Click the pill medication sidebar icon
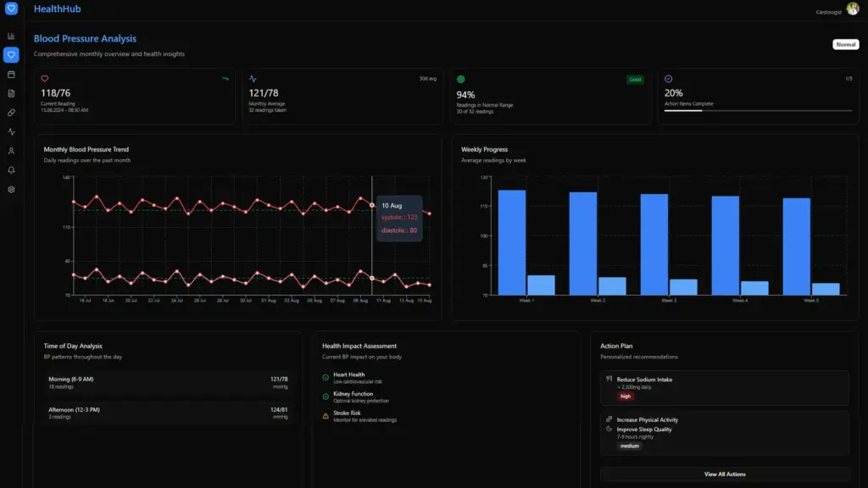 (x=11, y=113)
